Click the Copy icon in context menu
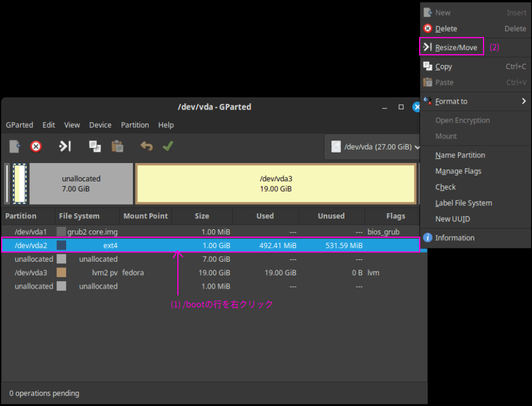 coord(428,66)
